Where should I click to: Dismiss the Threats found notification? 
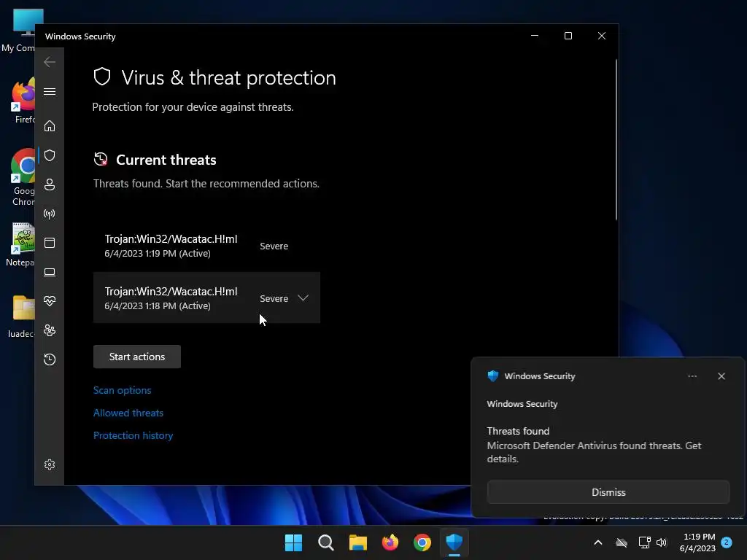click(608, 492)
